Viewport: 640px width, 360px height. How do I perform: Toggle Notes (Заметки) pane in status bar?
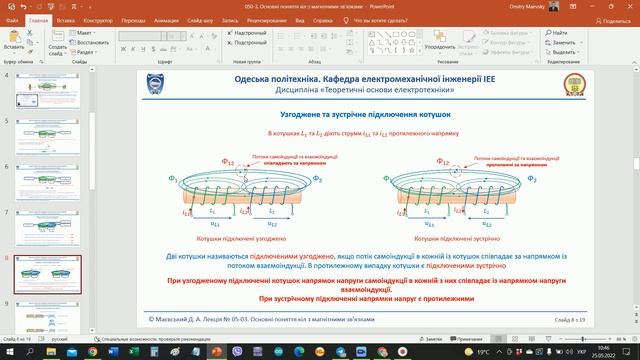point(431,339)
